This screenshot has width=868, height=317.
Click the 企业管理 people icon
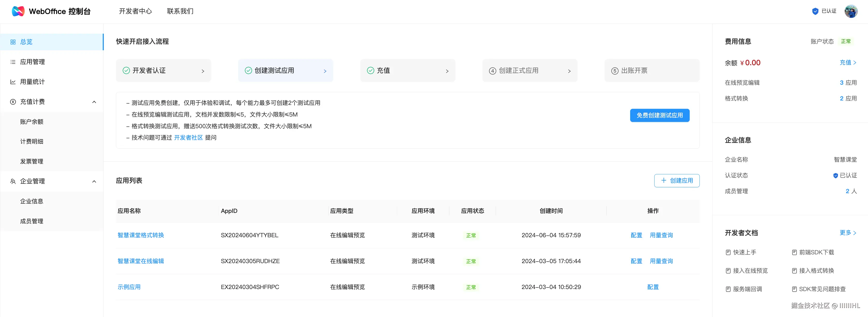(x=13, y=181)
